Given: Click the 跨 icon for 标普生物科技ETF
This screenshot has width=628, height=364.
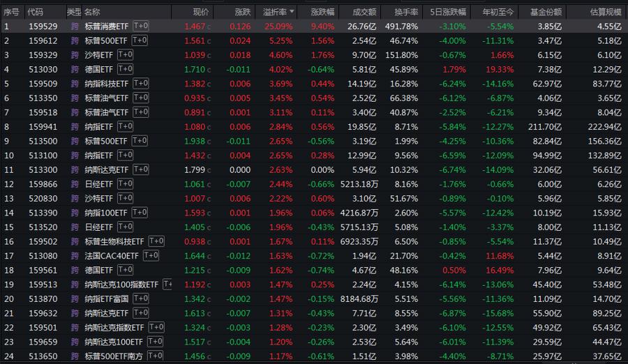Looking at the screenshot, I should coord(75,241).
